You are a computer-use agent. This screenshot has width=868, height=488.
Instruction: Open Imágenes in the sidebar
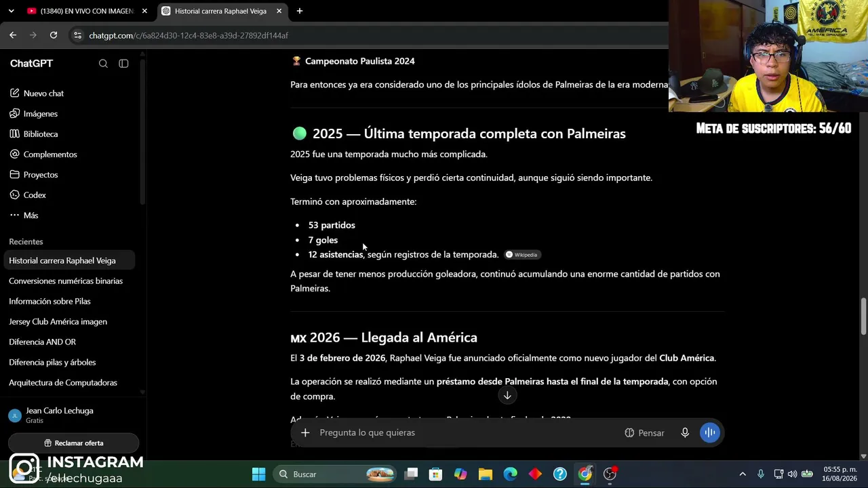coord(41,114)
